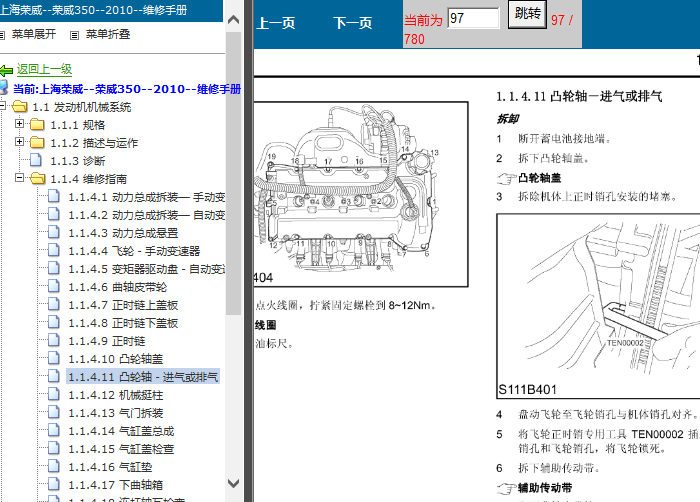
Task: Select 1.1.4.1 动力总成拆装 手动变 entry
Action: [146, 197]
